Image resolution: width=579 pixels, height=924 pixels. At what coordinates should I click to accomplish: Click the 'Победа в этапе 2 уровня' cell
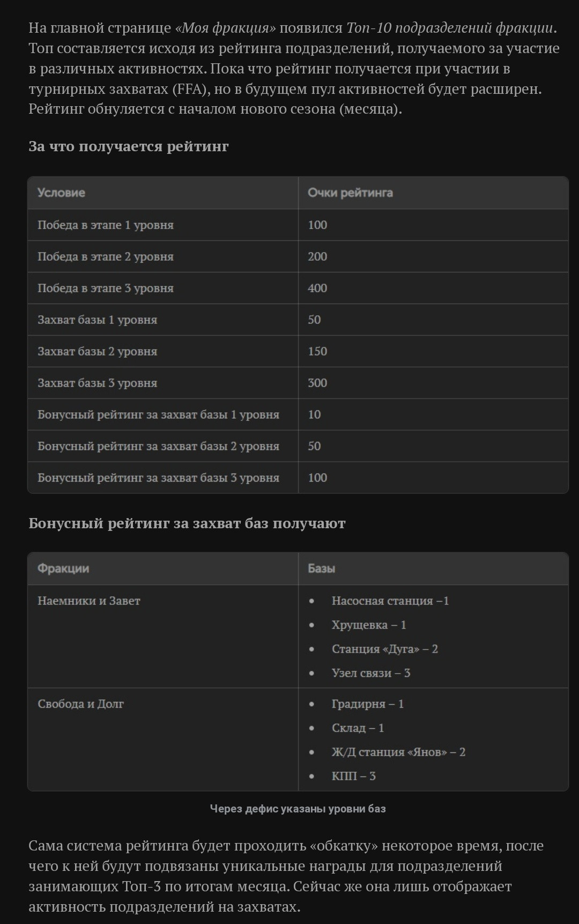pyautogui.click(x=162, y=256)
